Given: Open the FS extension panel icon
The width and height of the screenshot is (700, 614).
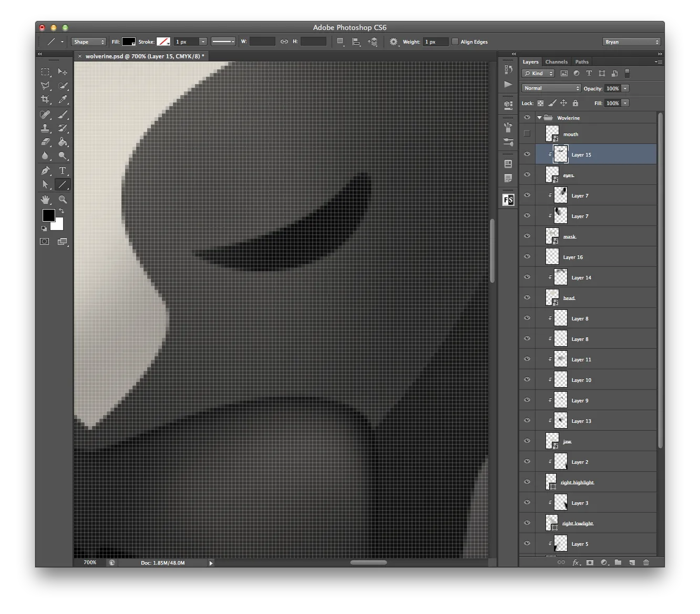Looking at the screenshot, I should click(508, 200).
